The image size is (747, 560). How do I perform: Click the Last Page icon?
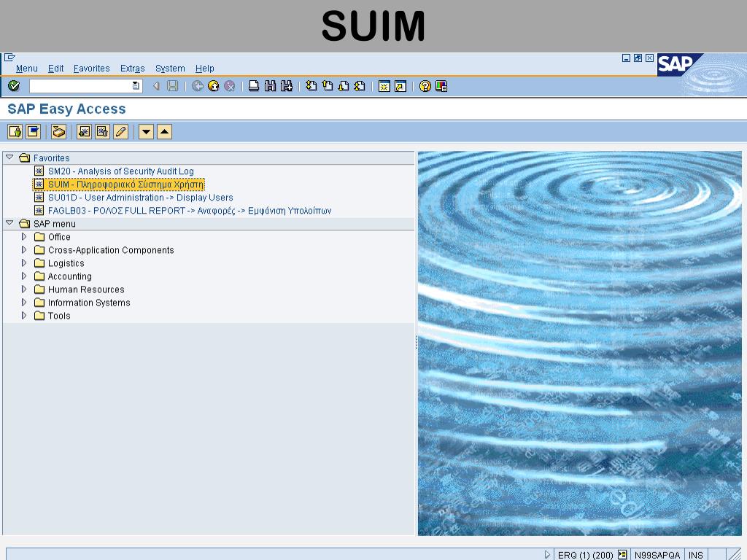360,86
